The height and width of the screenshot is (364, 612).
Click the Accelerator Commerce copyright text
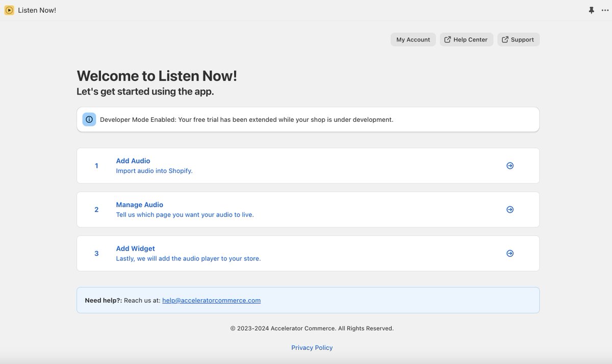coord(312,328)
